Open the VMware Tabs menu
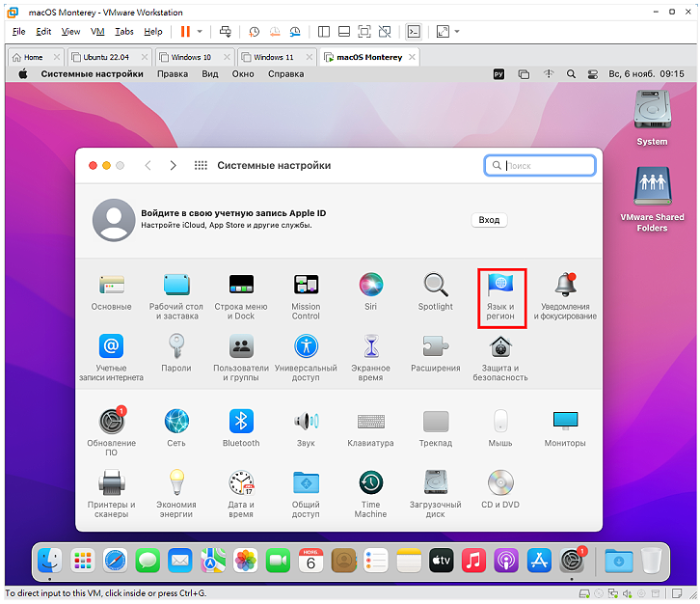Screen dimensions: 700x604 point(124,31)
